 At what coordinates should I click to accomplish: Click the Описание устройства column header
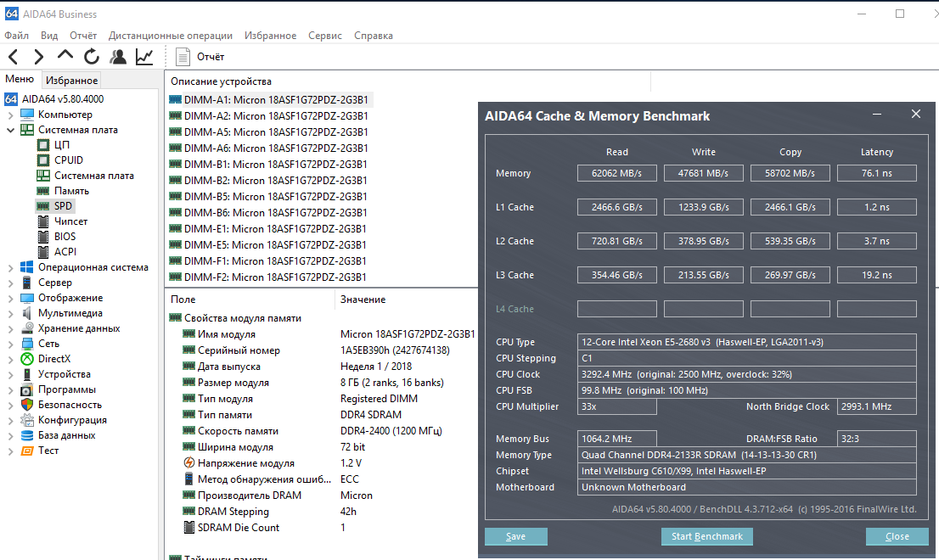pos(408,81)
